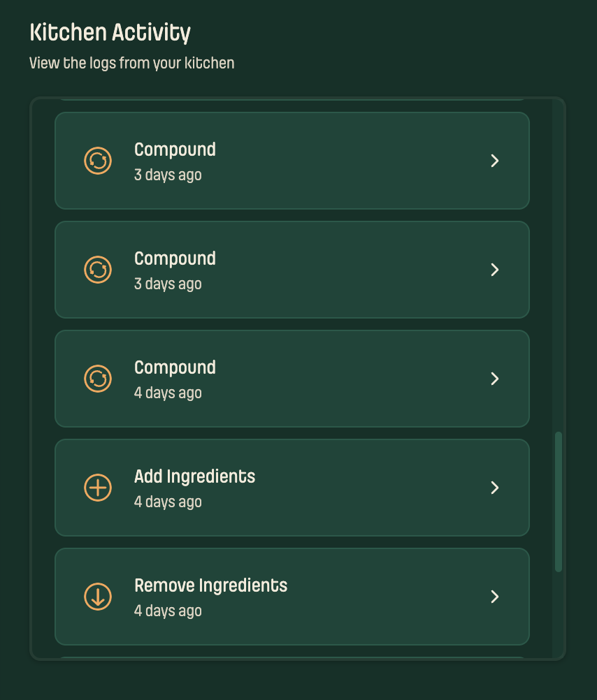Screen dimensions: 597x700
Task: Click the 4 days ago timestamp under Compound
Action: coord(168,393)
